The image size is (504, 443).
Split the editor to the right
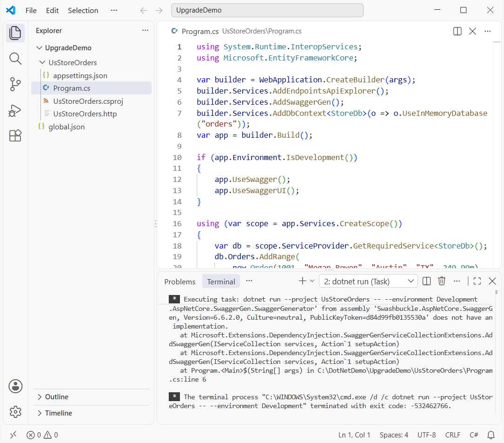(457, 31)
